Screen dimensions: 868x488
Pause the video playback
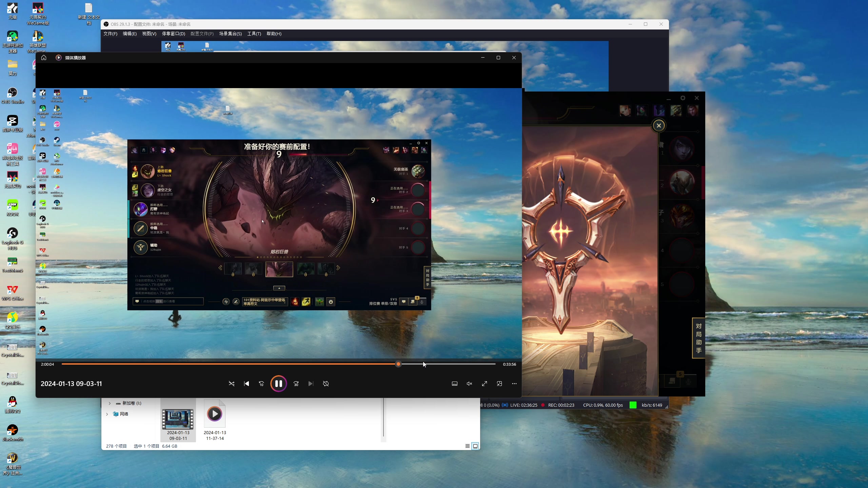pos(278,384)
